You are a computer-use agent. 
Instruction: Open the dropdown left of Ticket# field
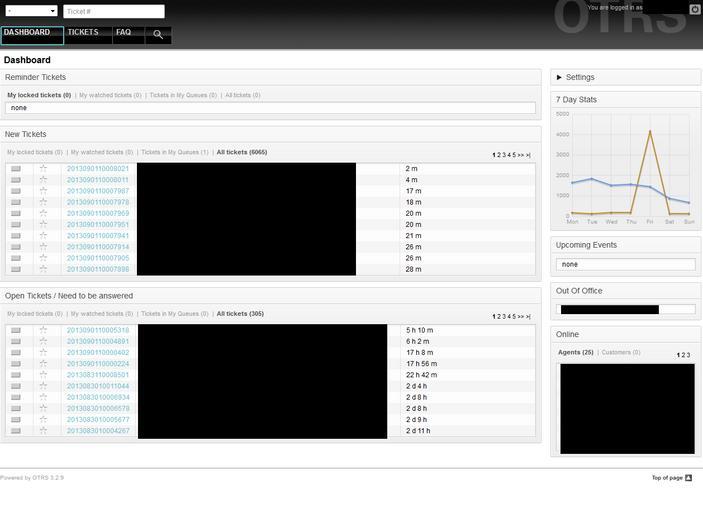click(31, 11)
